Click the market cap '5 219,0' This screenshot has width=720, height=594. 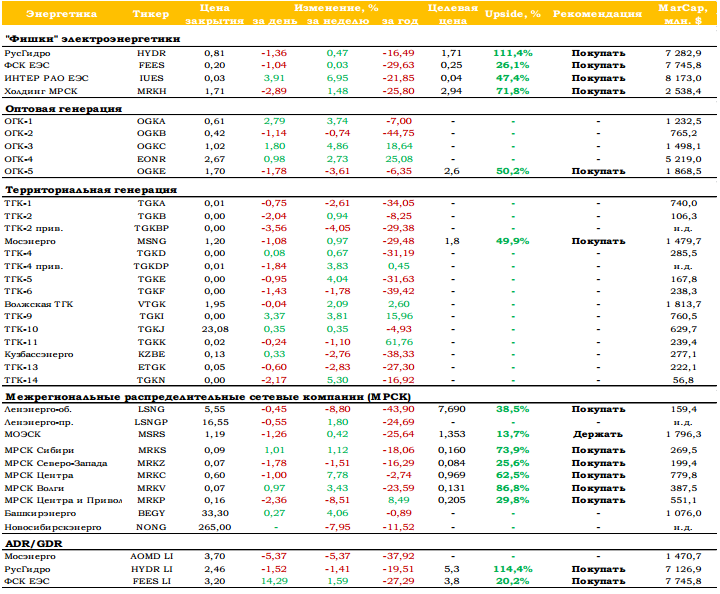click(x=684, y=159)
